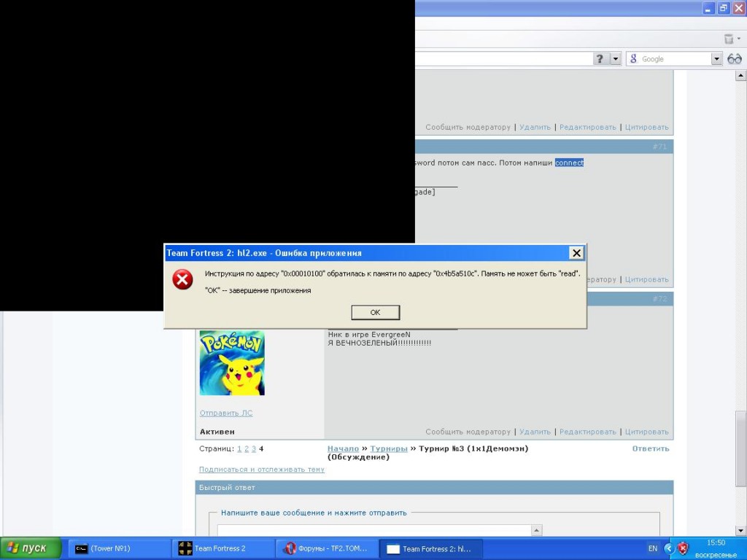747x560 pixels.
Task: Click Удалить in post #72
Action: tap(535, 432)
